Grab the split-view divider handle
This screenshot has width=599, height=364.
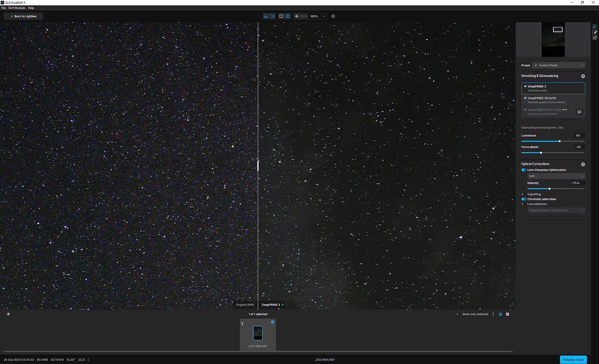coord(258,166)
